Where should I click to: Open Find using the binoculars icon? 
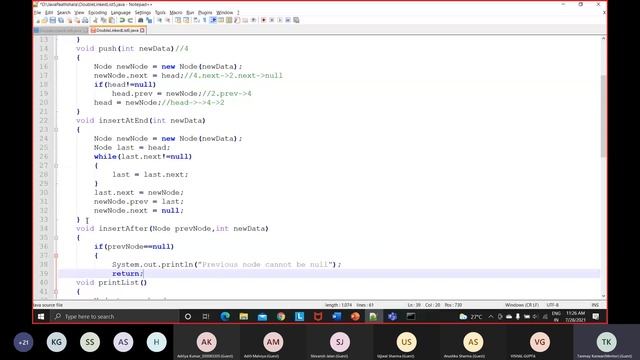point(140,20)
